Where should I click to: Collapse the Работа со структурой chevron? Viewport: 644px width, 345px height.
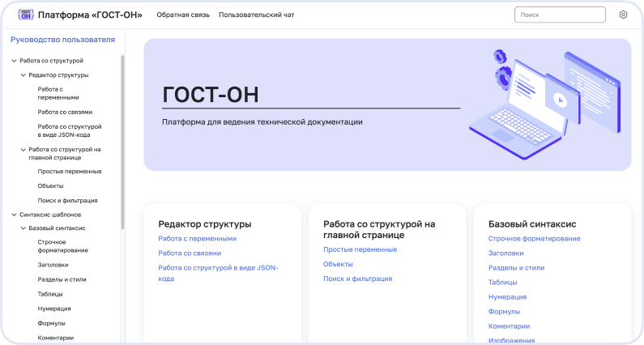click(14, 61)
